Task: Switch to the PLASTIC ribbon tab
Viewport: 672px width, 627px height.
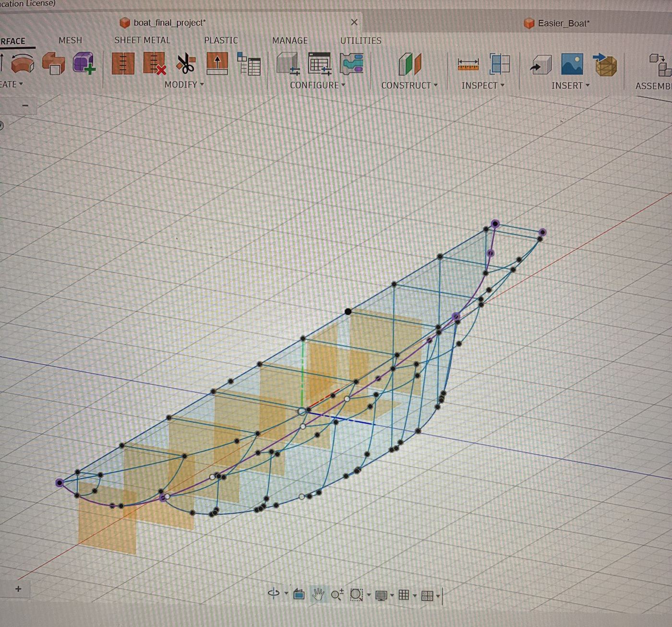Action: [x=221, y=40]
